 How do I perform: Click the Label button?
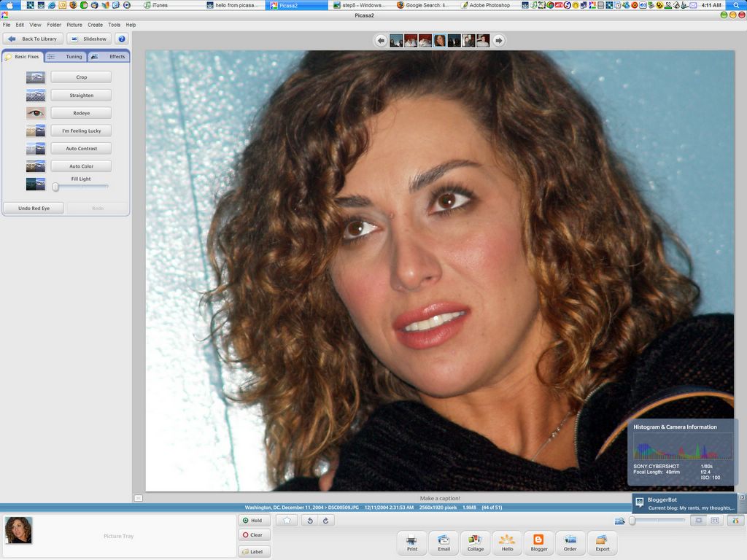click(255, 551)
